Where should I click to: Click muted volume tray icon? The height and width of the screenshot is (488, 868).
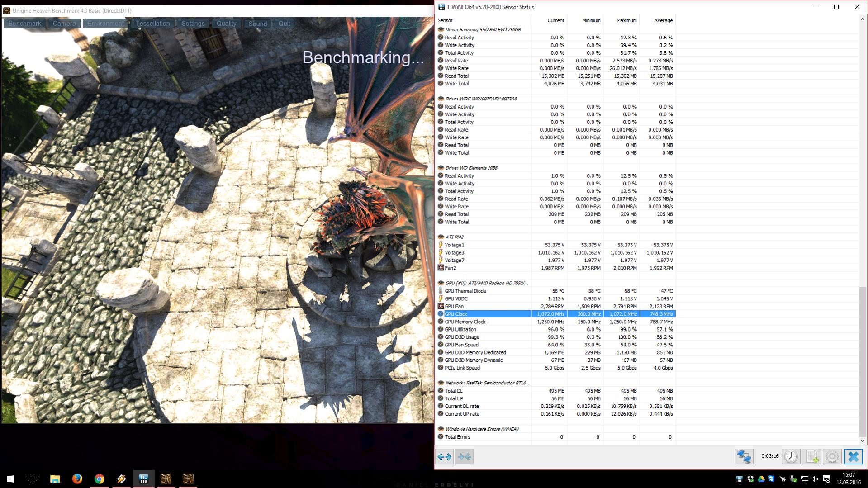(x=815, y=479)
